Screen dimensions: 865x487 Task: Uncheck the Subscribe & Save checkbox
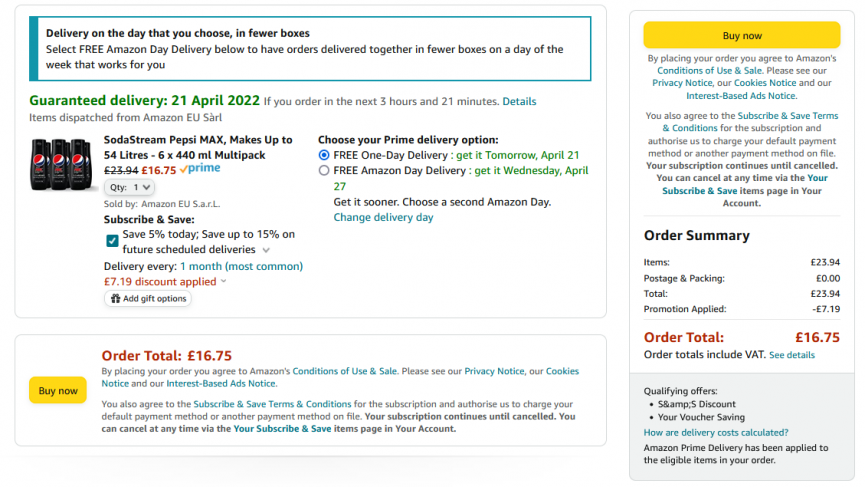pyautogui.click(x=112, y=241)
